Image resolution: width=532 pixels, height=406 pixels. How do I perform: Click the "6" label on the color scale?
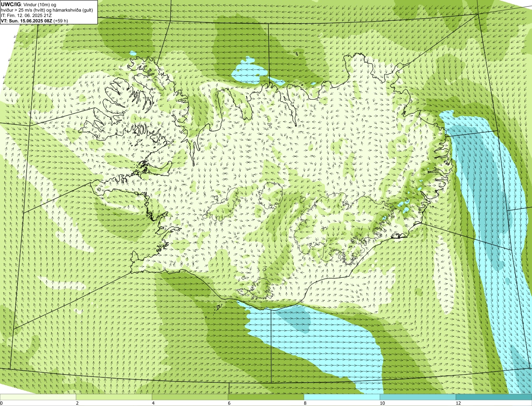coord(229,403)
